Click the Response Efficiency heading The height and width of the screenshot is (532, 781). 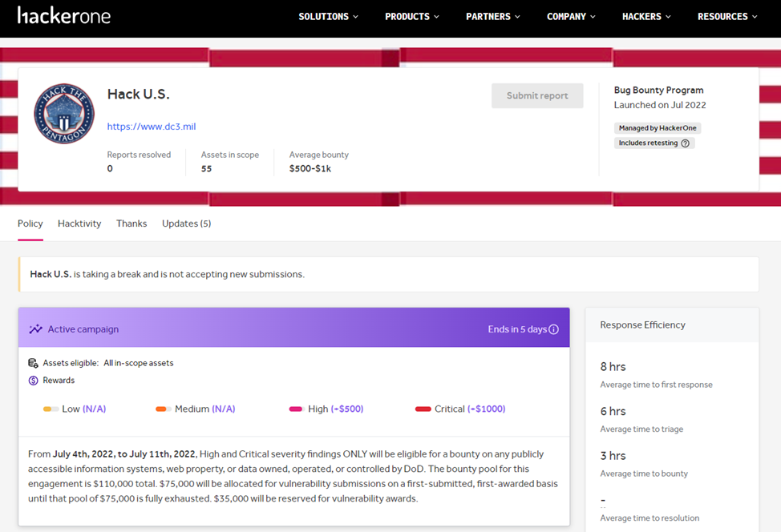[642, 325]
